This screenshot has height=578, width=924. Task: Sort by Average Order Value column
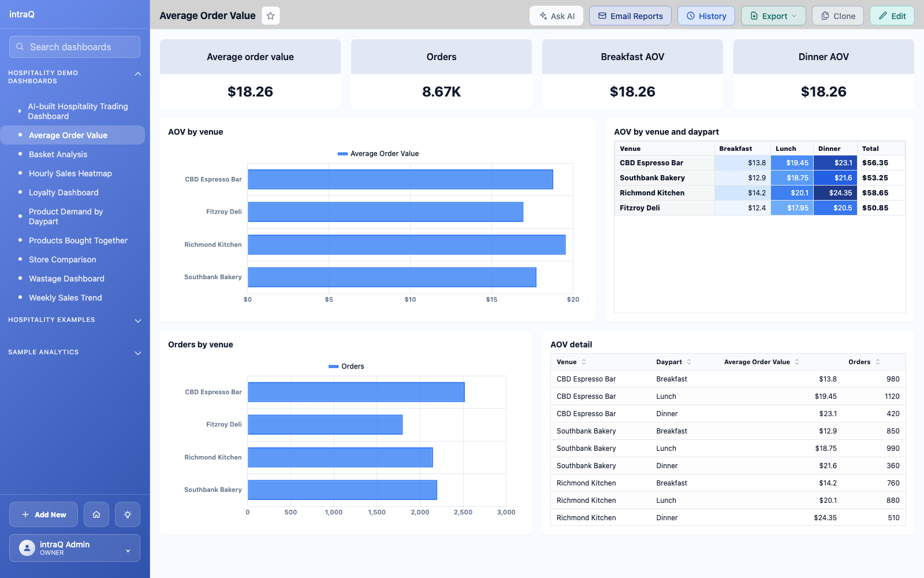pyautogui.click(x=797, y=362)
